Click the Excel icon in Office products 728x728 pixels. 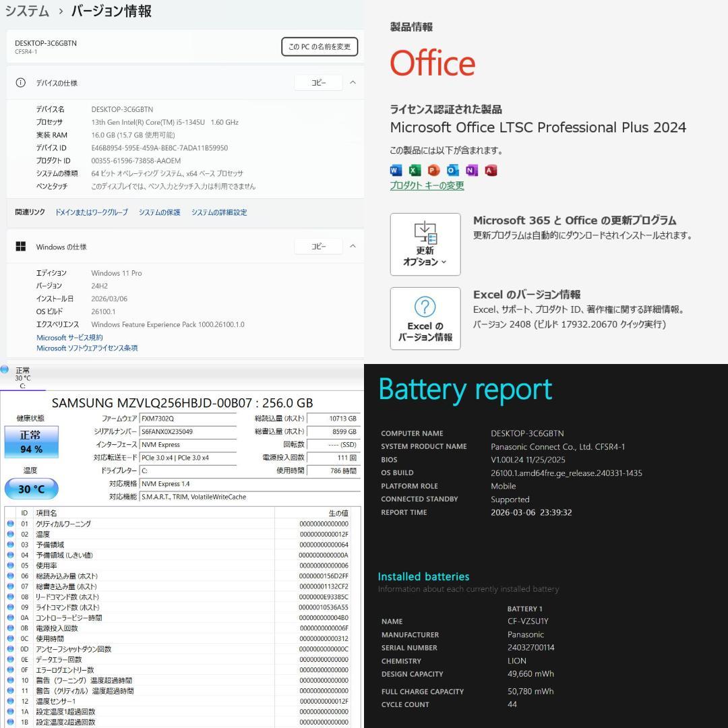415,171
